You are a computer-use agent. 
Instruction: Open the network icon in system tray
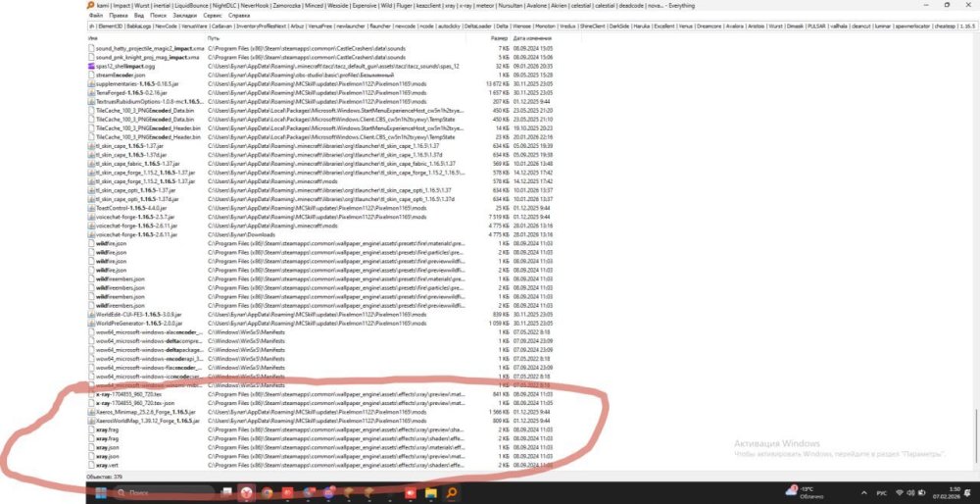pos(900,493)
